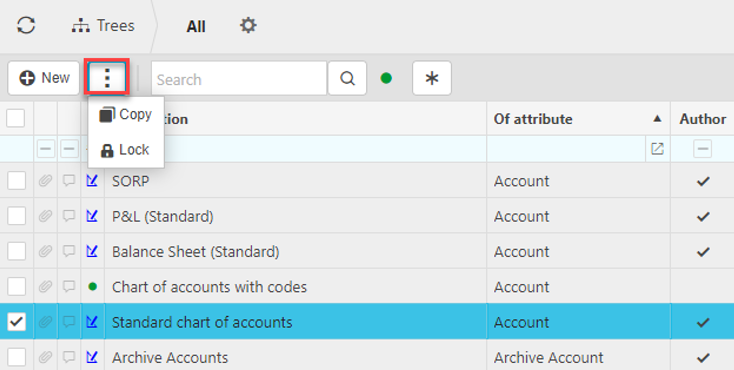Select Standard chart of accounts name
The image size is (734, 370).
[x=202, y=322]
